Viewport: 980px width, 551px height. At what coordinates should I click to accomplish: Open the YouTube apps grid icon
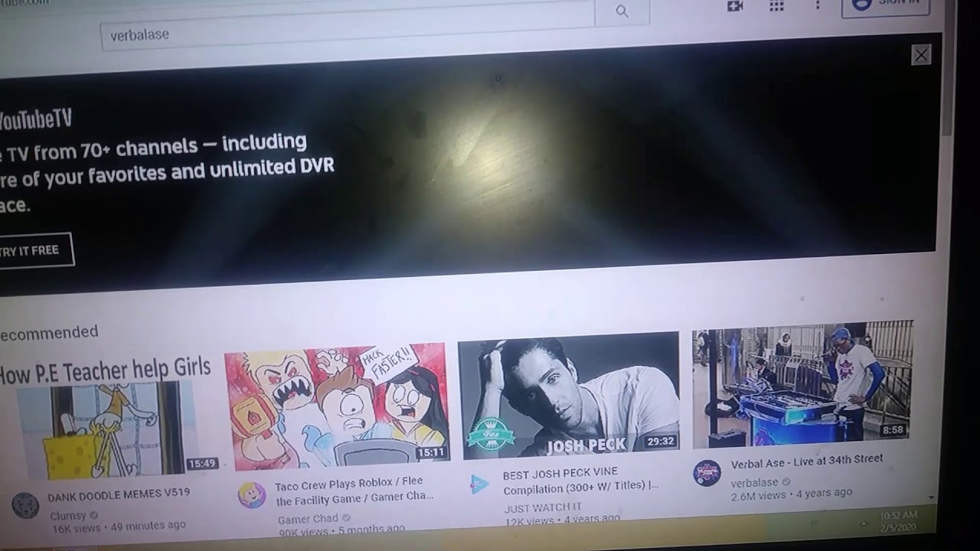[x=776, y=5]
